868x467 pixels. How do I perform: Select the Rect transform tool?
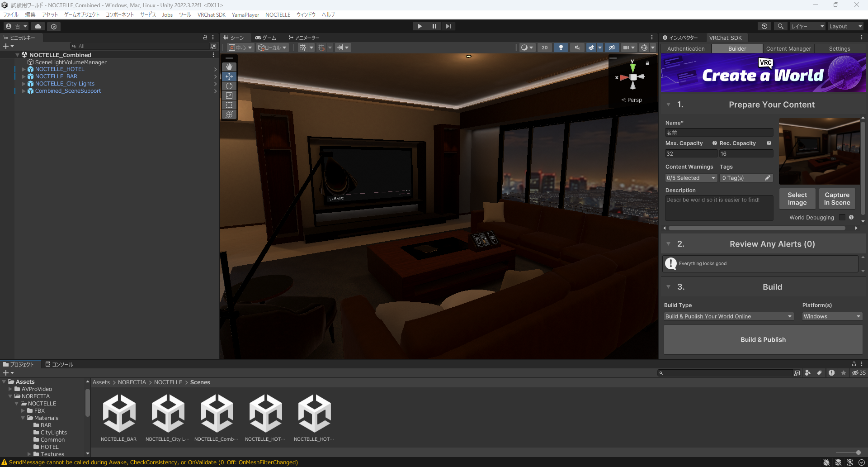coord(229,105)
